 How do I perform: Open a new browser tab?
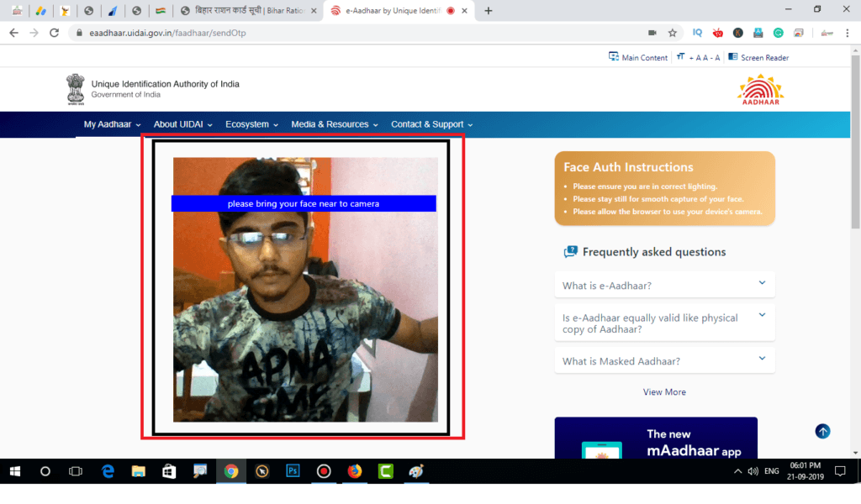(489, 10)
